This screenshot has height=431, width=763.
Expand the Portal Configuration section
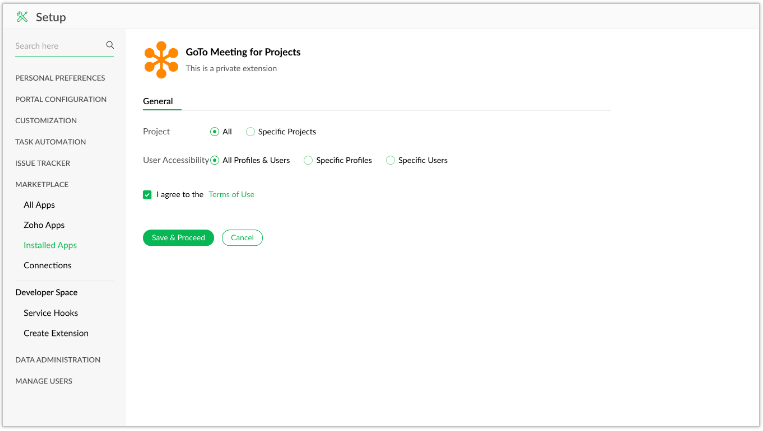(x=61, y=99)
